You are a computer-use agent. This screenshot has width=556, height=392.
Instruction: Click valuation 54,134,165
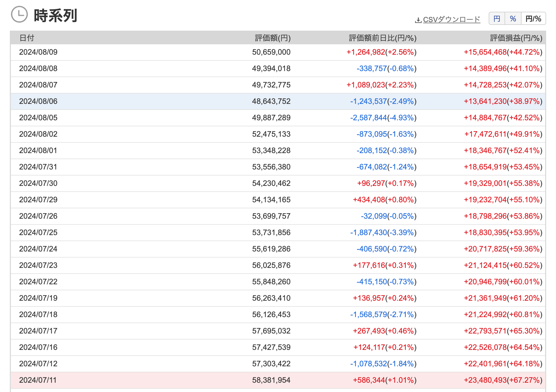tap(271, 200)
